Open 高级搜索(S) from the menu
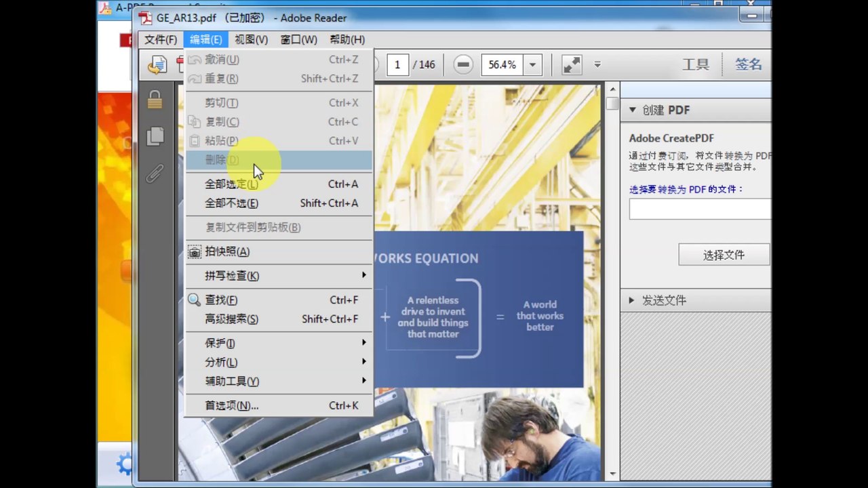Screen dimensions: 868x488 point(279,319)
